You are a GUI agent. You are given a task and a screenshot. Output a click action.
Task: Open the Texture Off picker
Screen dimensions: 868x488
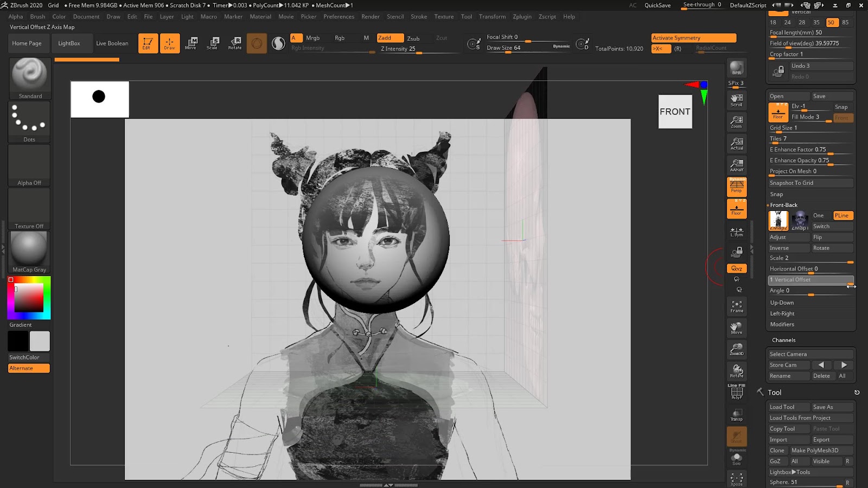[29, 209]
